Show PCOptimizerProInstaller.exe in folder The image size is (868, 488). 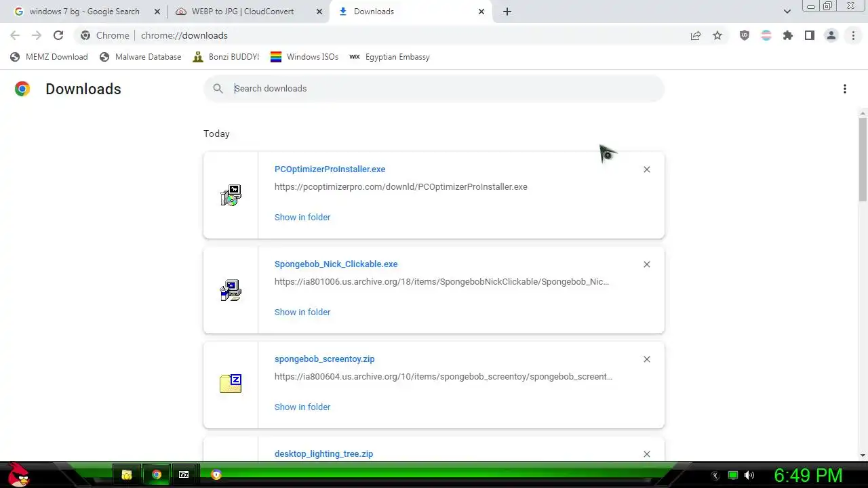pyautogui.click(x=302, y=218)
